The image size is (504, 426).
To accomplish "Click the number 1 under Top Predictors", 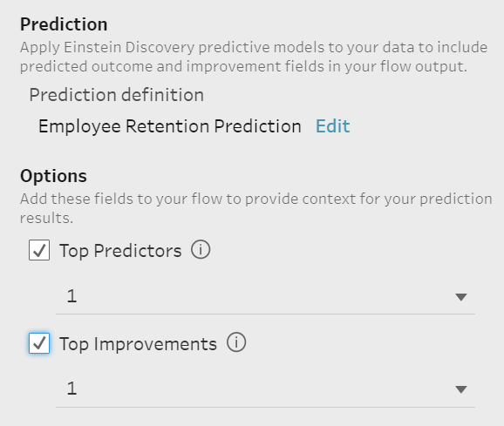I will point(72,295).
